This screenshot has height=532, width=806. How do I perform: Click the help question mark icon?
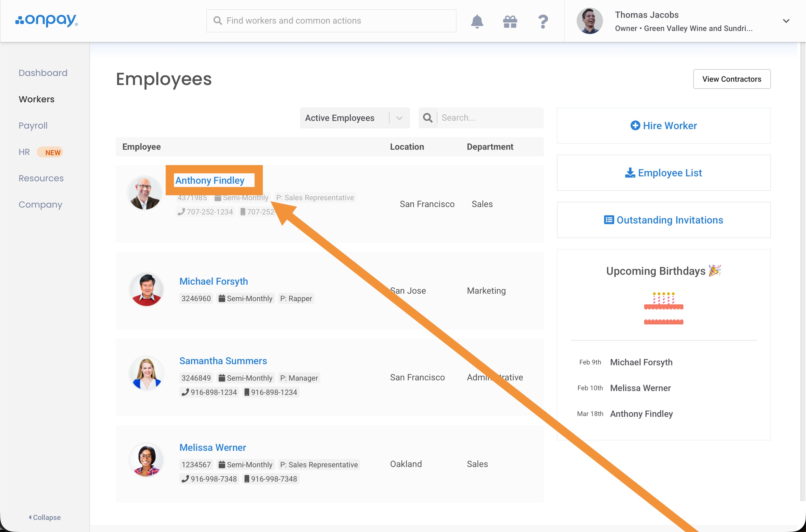coord(543,21)
